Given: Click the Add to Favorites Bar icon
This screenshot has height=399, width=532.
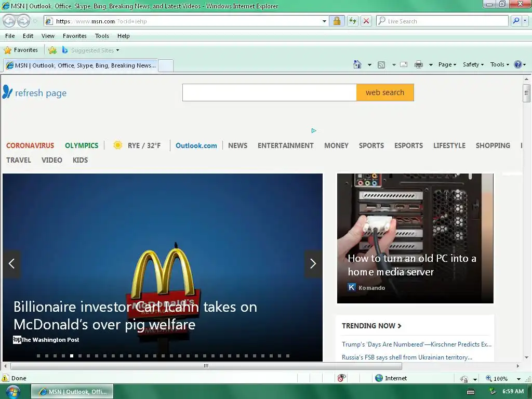Looking at the screenshot, I should coord(52,50).
